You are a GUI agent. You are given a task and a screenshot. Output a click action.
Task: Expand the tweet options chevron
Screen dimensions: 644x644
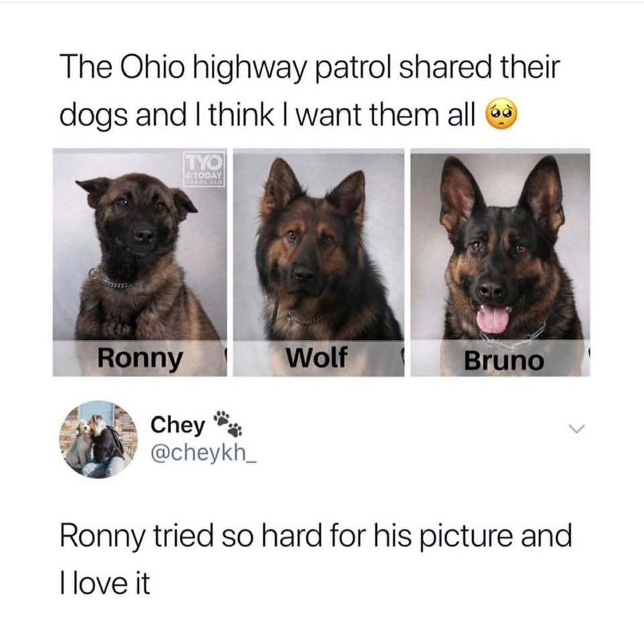(576, 429)
